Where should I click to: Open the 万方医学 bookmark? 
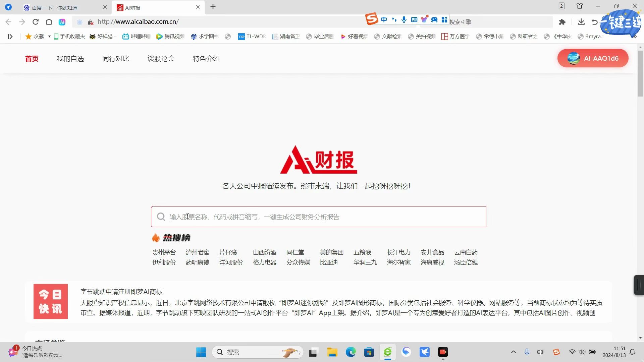(455, 37)
